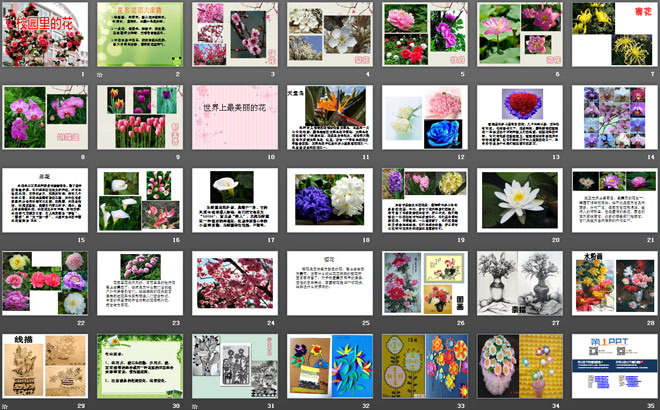Viewport: 660px width, 410px height.
Task: Click the animation star icon under slide 31
Action: tap(195, 406)
